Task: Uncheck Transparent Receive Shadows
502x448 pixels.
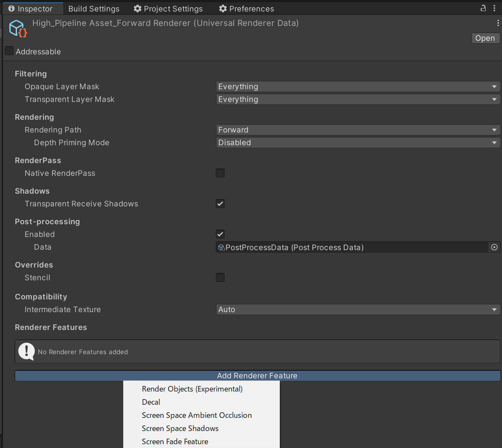Action: click(220, 204)
